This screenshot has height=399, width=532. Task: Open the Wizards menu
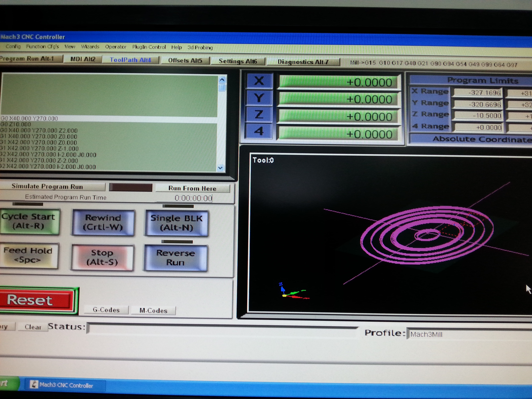pyautogui.click(x=90, y=47)
